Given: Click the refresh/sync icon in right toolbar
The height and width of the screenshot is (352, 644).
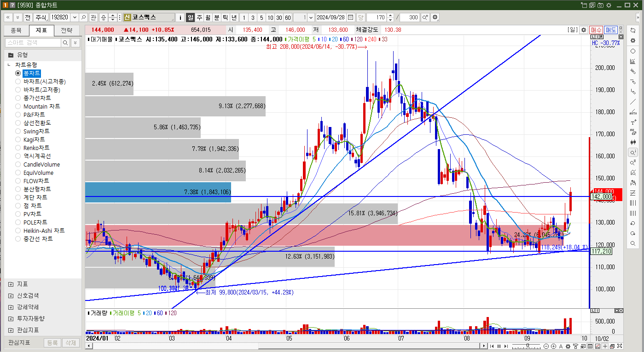Looking at the screenshot, I should tap(633, 31).
